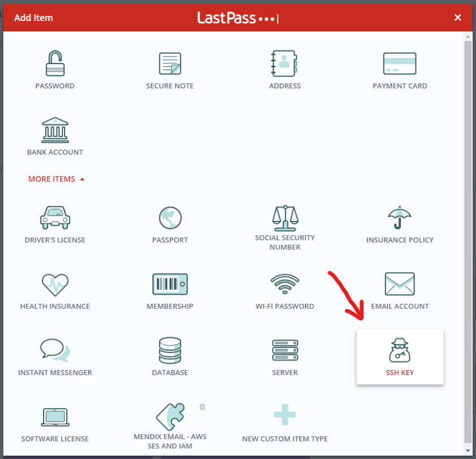The height and width of the screenshot is (459, 476).
Task: Click the Address book icon
Action: (x=284, y=63)
